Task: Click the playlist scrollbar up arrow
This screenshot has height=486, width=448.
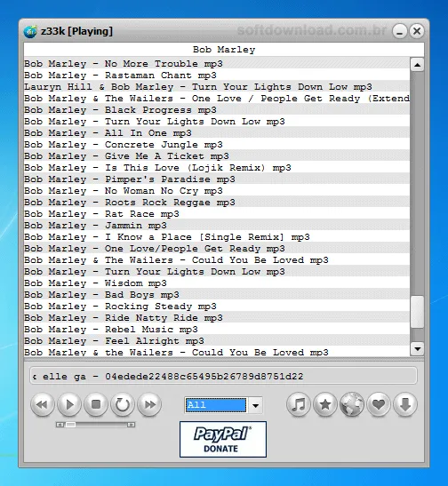Action: click(417, 65)
